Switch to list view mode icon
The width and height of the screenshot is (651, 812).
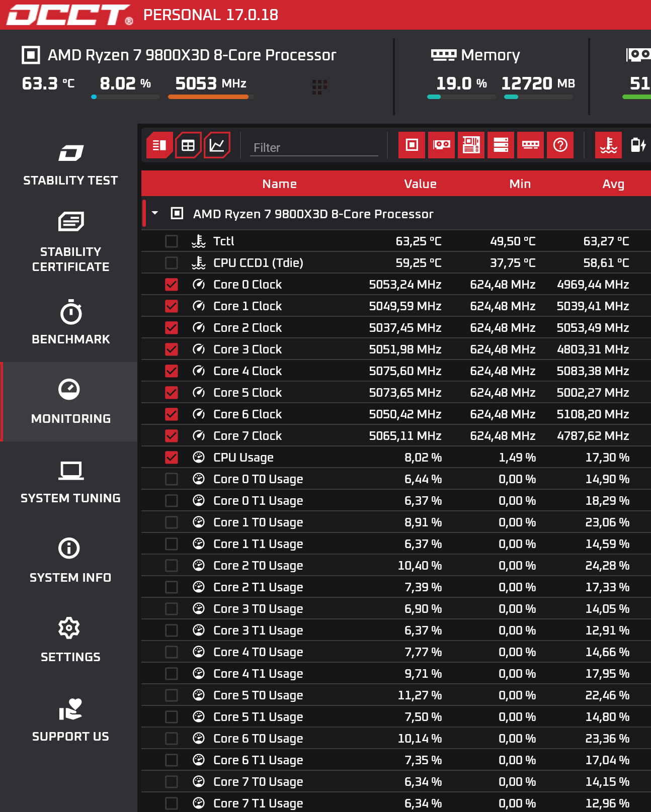click(159, 145)
